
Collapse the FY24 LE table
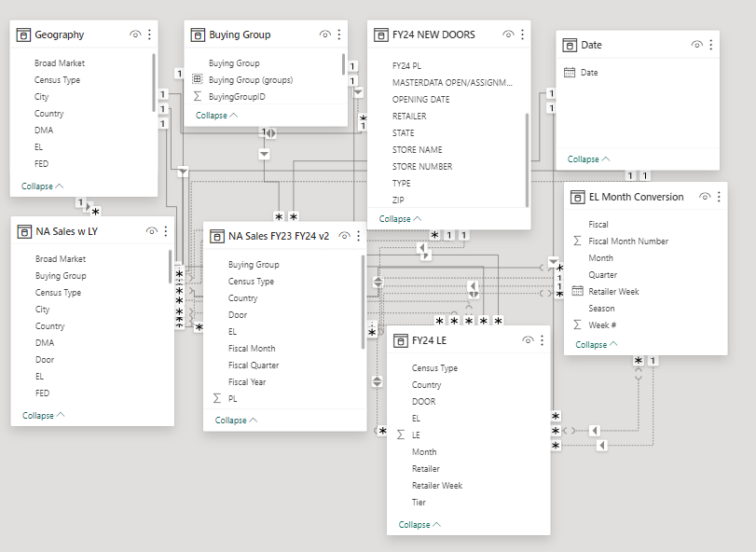pyautogui.click(x=419, y=525)
